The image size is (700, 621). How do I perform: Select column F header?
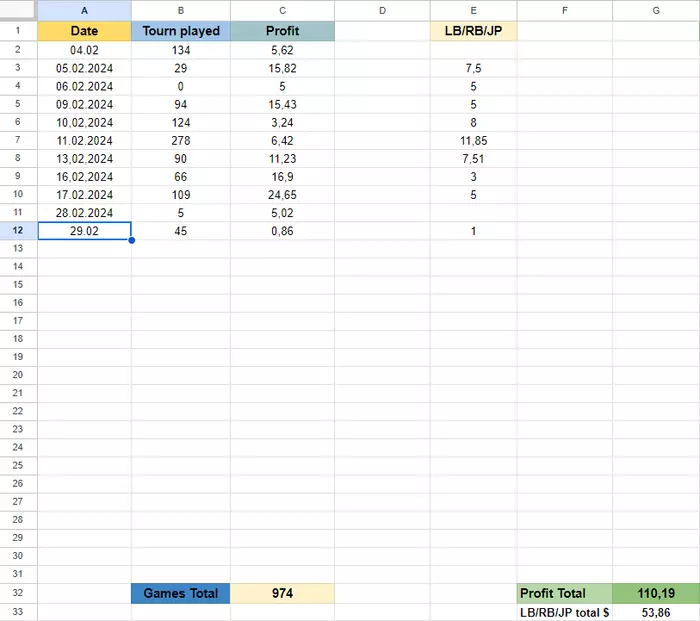(x=565, y=10)
